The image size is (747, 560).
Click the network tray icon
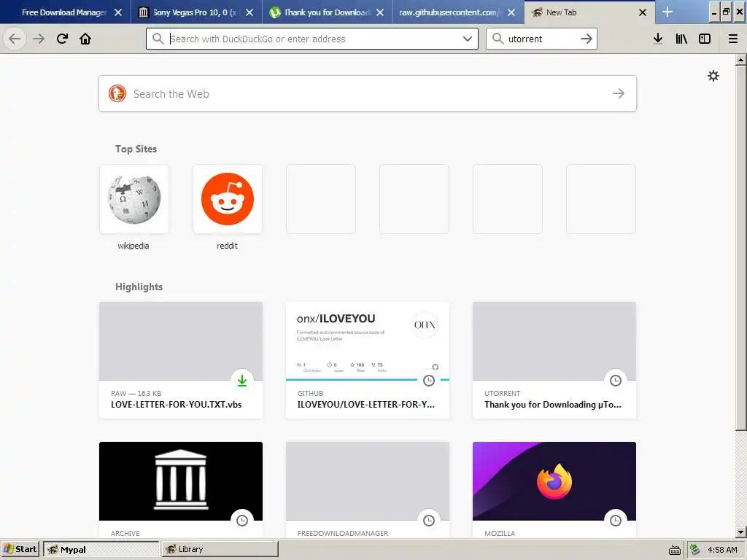tap(694, 550)
